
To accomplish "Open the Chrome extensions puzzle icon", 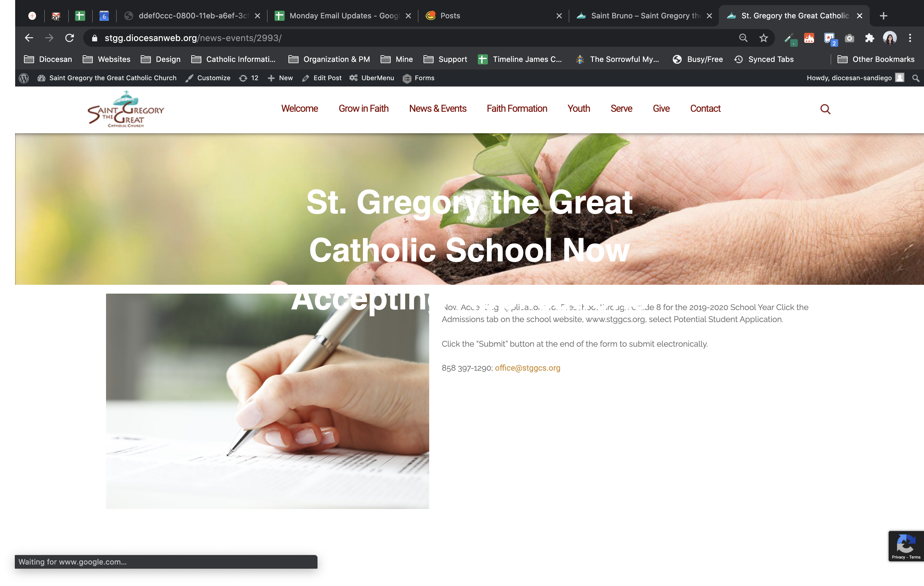I will (x=869, y=38).
